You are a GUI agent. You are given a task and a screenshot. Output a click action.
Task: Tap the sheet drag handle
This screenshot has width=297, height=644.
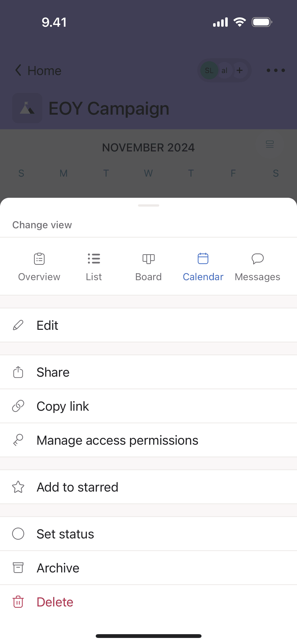(148, 206)
